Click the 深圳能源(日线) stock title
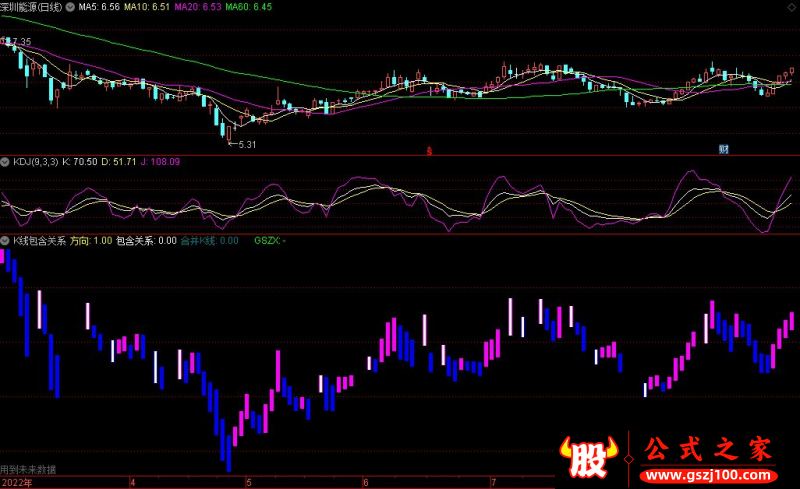 tap(31, 7)
